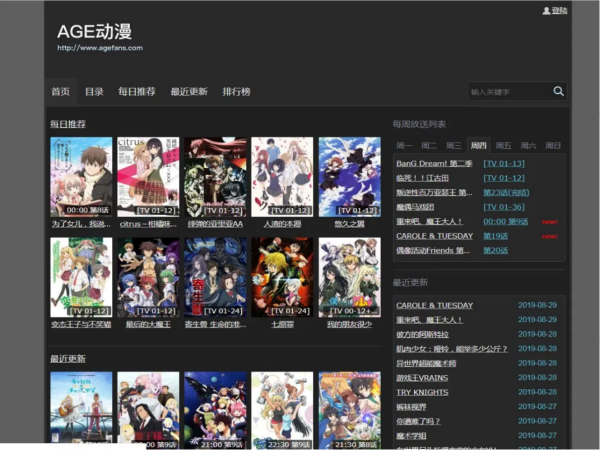Open the 七原罪 poster thumbnail
The height and width of the screenshot is (450, 600).
point(282,276)
